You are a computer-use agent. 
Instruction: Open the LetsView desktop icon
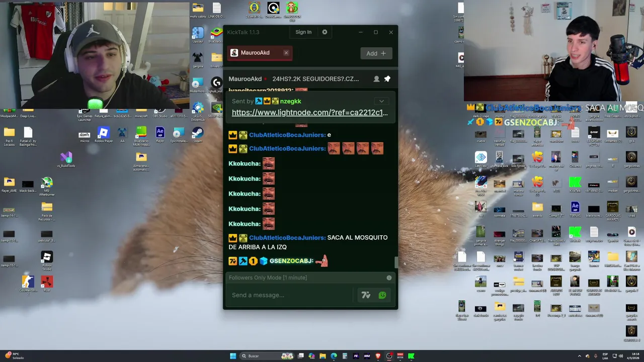coord(481,160)
